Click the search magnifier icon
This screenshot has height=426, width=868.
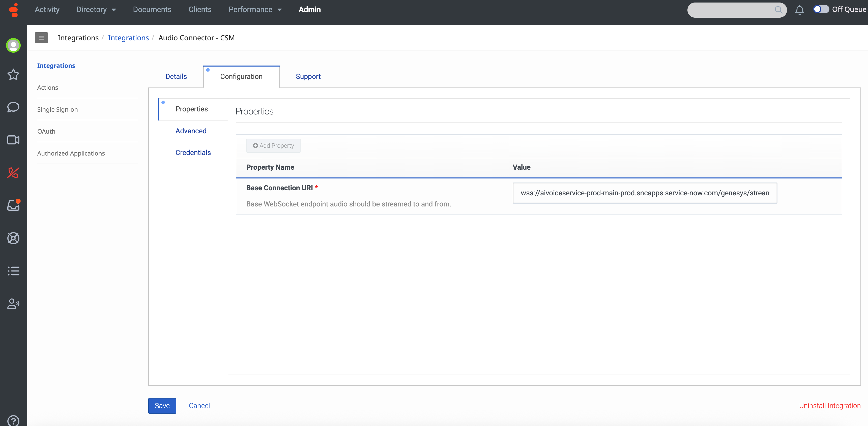click(x=778, y=10)
